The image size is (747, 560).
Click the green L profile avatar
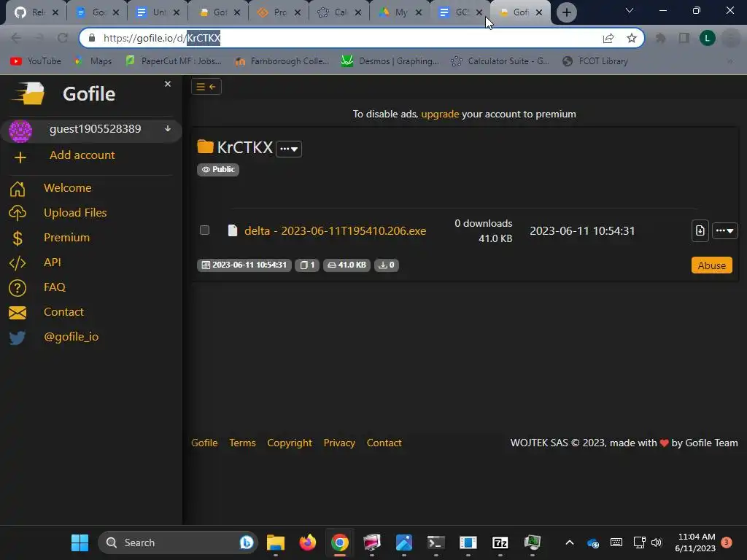[x=708, y=38]
